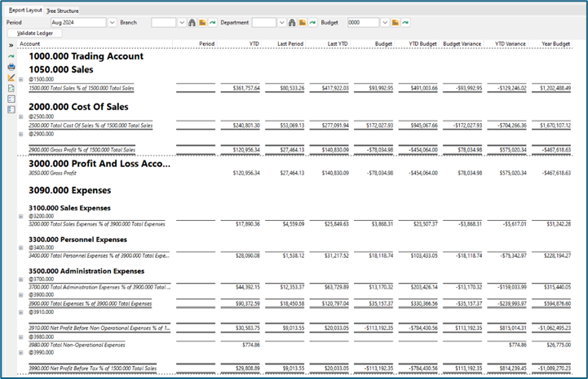The width and height of the screenshot is (588, 379).
Task: Select the 3300.000 Personnel Expenses heading
Action: tap(77, 240)
